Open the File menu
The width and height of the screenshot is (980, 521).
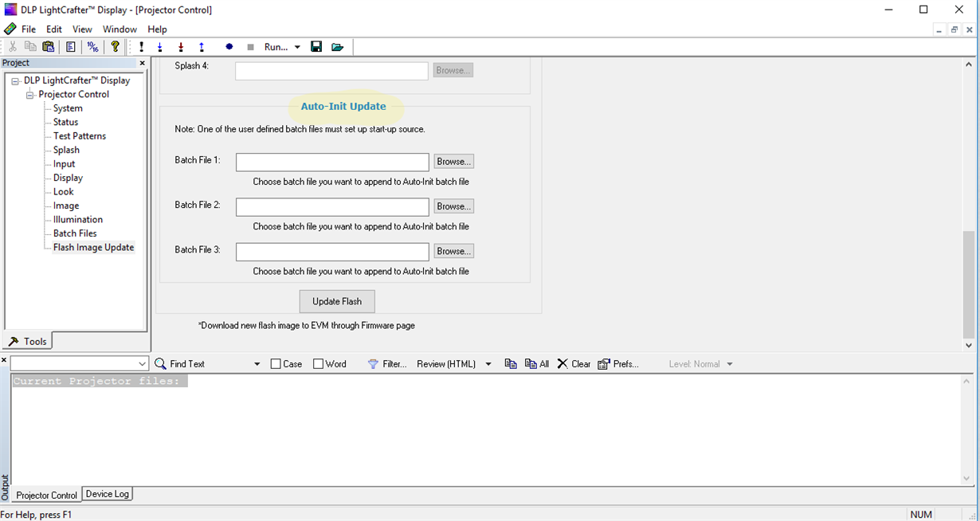tap(29, 29)
